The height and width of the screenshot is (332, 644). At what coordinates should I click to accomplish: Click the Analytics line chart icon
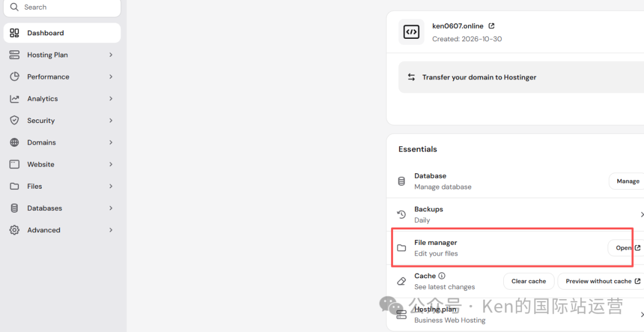point(14,99)
